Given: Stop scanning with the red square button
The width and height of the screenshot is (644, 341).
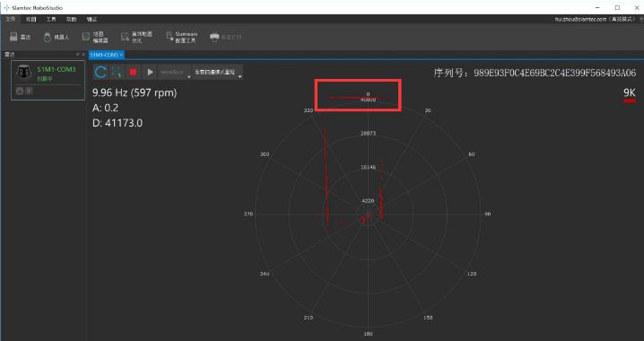Looking at the screenshot, I should click(x=133, y=73).
